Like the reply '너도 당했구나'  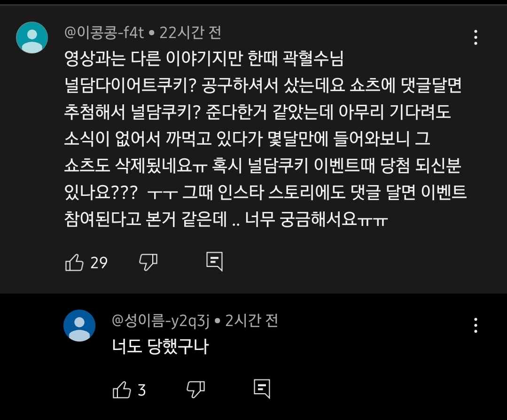pos(122,389)
